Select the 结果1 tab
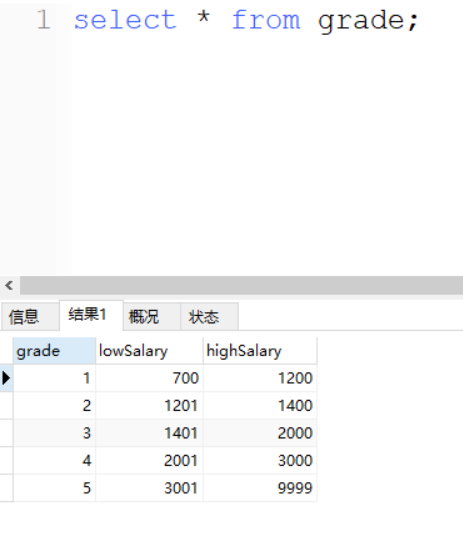 pyautogui.click(x=91, y=315)
